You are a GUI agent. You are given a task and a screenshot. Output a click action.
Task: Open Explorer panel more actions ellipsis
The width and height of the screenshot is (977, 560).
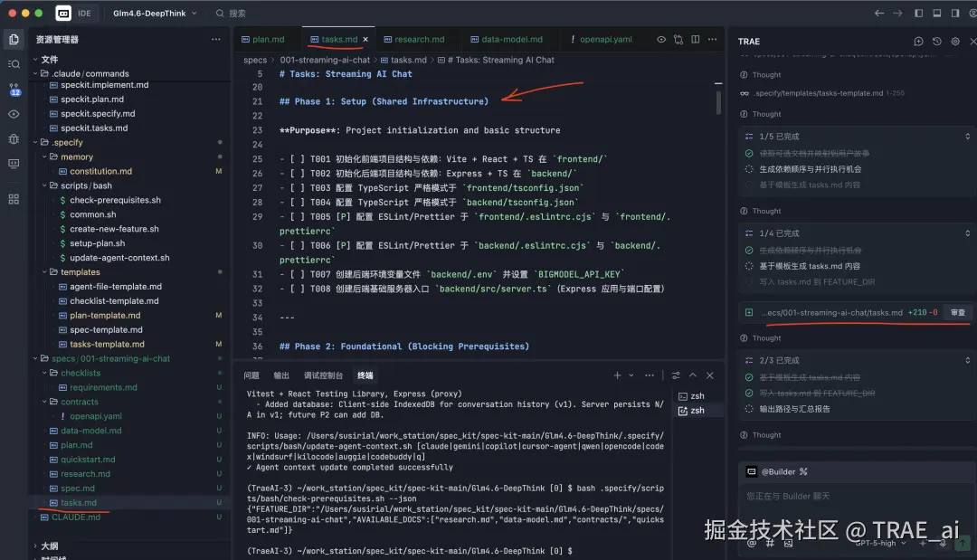215,39
